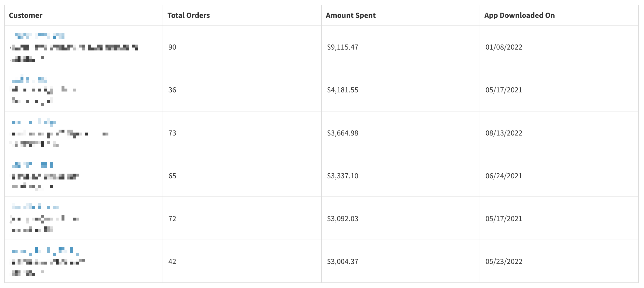This screenshot has height=288, width=644.
Task: Open customer name link with 36 orders
Action: (x=29, y=80)
